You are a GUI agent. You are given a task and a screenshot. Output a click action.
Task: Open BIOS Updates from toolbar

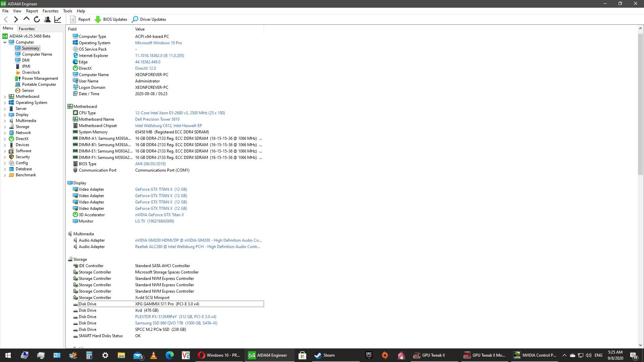111,19
